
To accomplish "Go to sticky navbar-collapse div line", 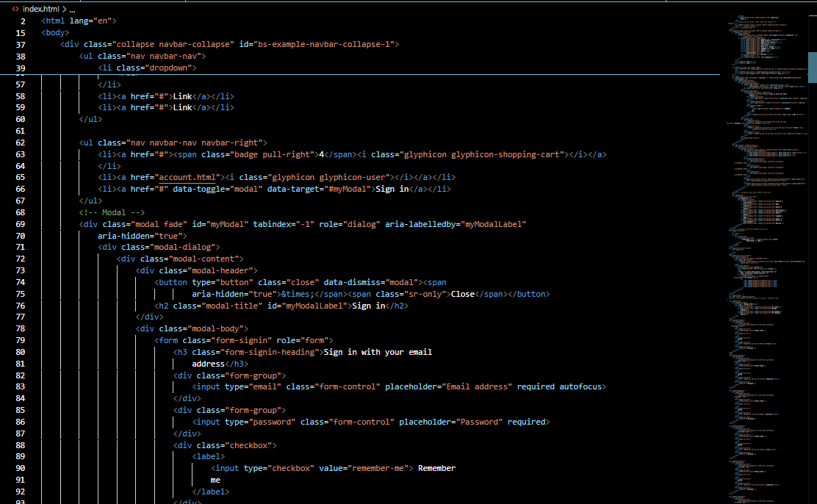I will [x=229, y=44].
